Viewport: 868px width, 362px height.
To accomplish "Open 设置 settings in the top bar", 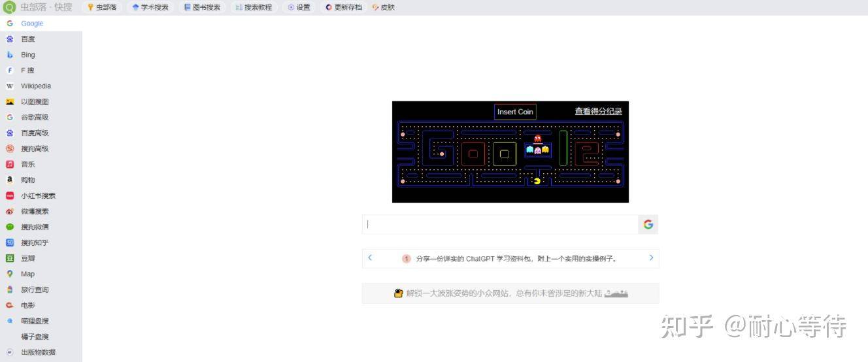I will tap(299, 7).
